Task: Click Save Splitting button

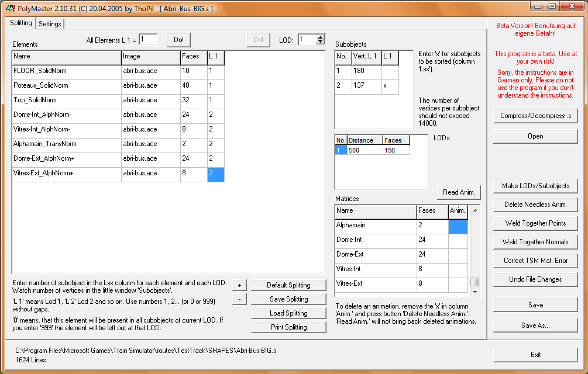Action: pos(288,299)
